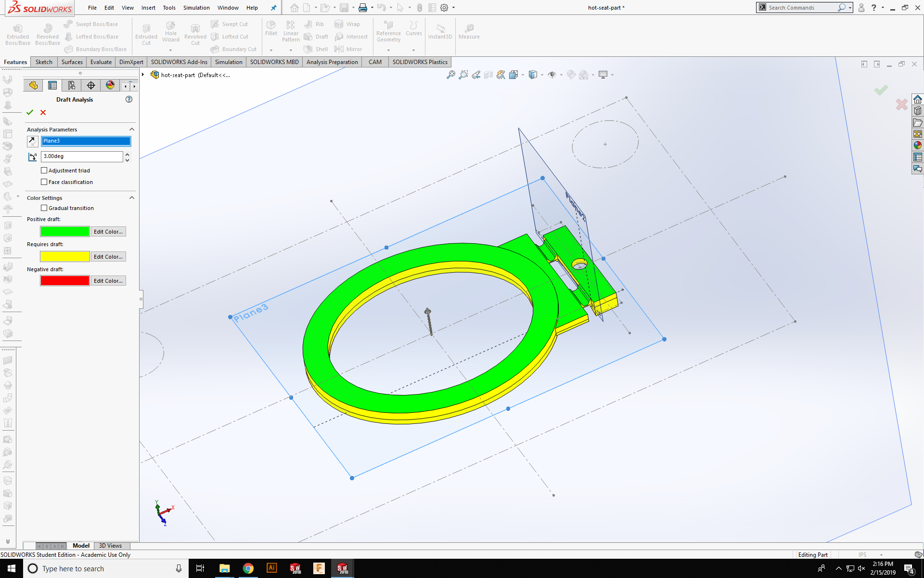This screenshot has height=578, width=924.
Task: Click Edit Color for Positive draft
Action: click(108, 232)
